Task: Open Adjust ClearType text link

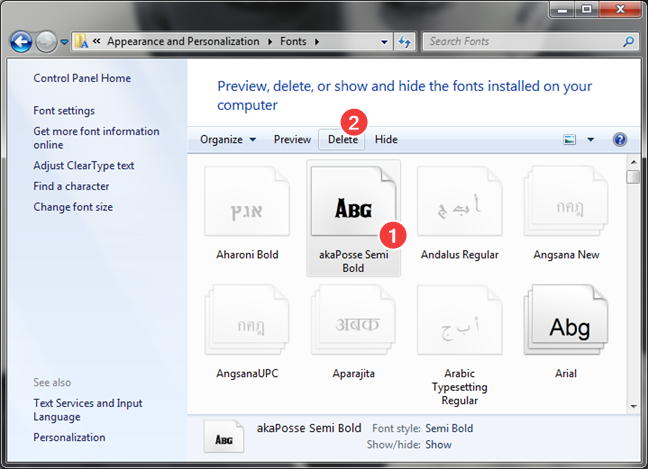Action: point(84,166)
